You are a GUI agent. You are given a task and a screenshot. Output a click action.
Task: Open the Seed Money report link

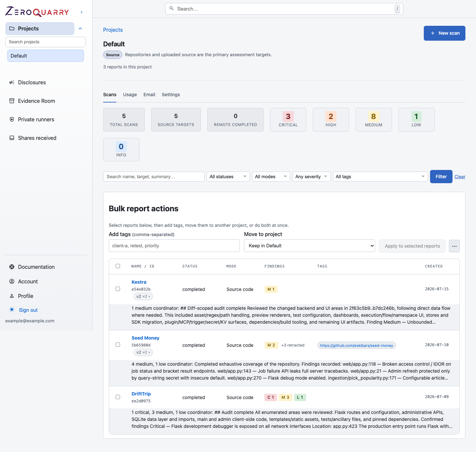pyautogui.click(x=145, y=338)
